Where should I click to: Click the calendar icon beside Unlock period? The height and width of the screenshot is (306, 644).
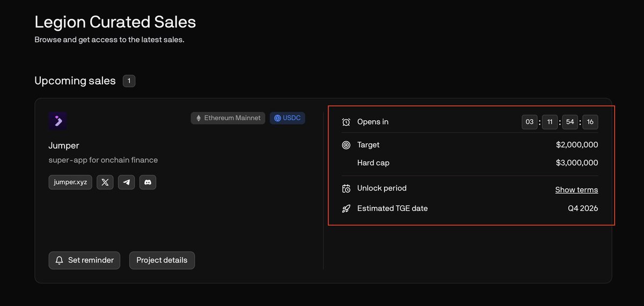[x=346, y=188]
